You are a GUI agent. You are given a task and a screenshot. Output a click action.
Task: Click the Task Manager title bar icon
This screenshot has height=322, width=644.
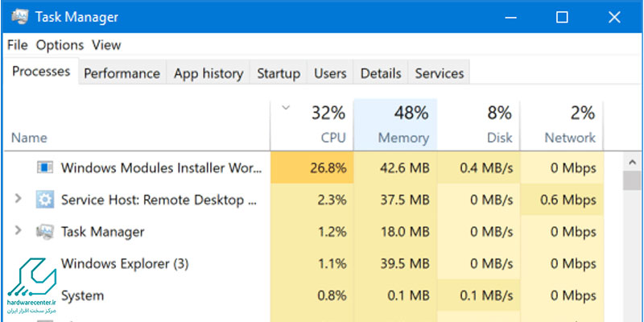[20, 16]
